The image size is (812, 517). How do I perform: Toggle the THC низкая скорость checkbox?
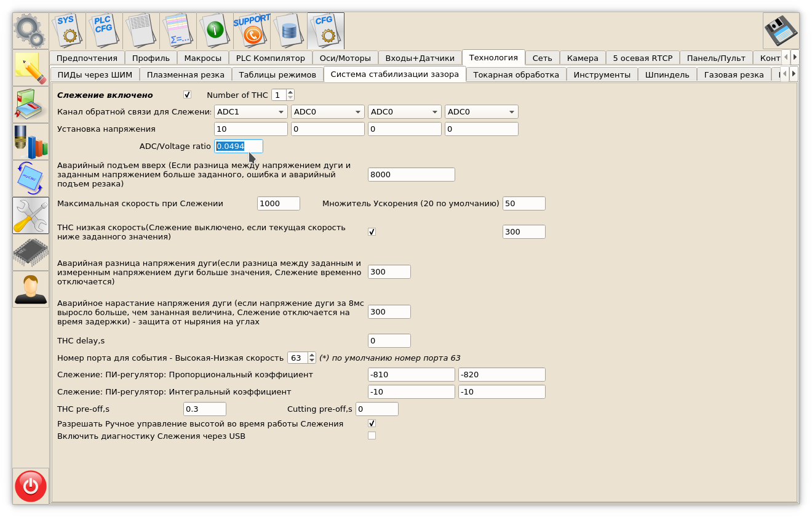click(x=372, y=231)
